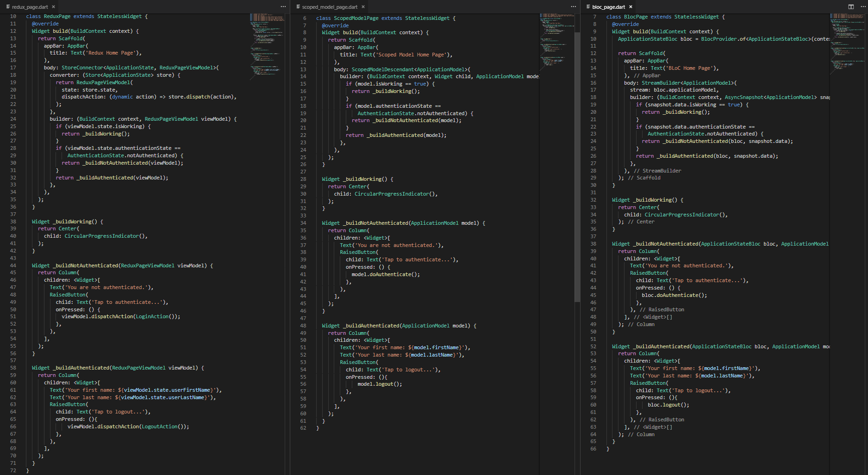This screenshot has height=475, width=868.
Task: Click the file icon on the bloc_page.dart tab
Action: pos(588,7)
